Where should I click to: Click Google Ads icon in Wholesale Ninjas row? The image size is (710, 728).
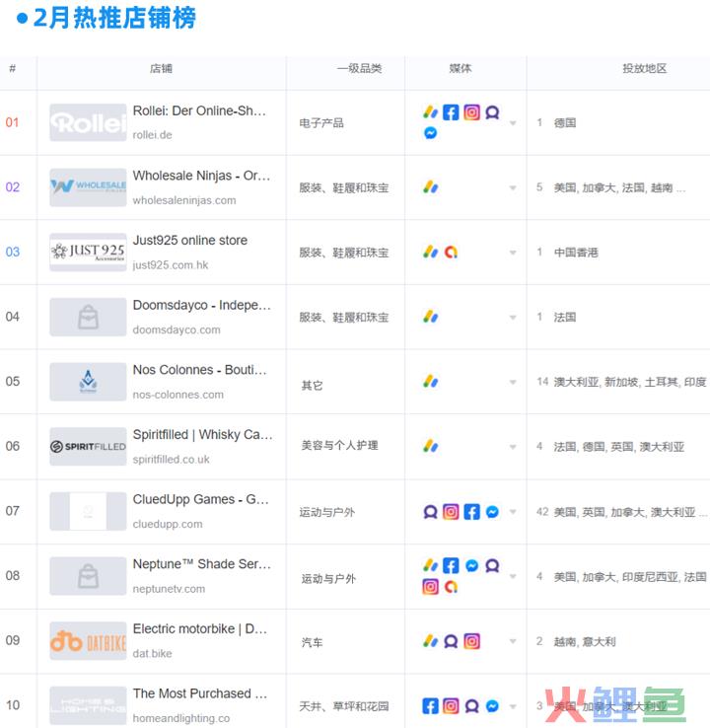pos(430,187)
